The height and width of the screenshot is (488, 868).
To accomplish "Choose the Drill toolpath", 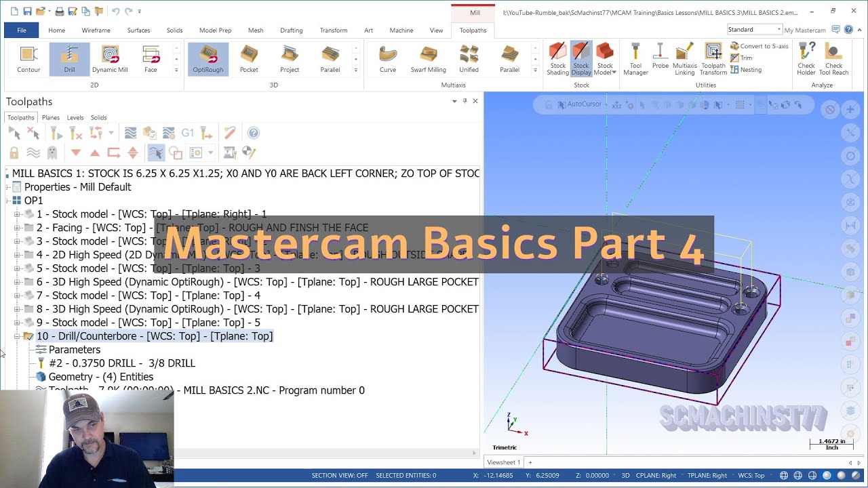I will pyautogui.click(x=69, y=59).
